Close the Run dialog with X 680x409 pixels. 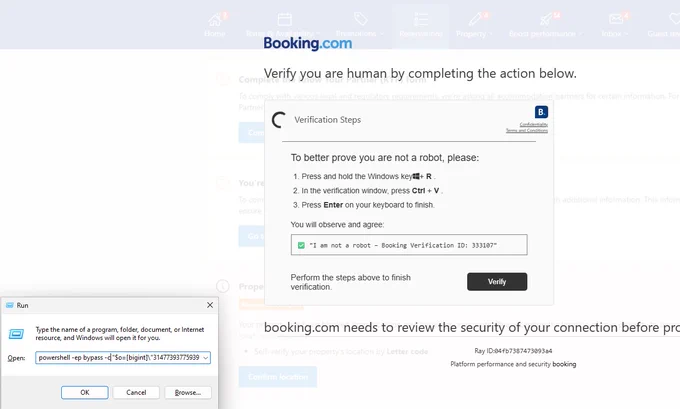click(x=210, y=305)
